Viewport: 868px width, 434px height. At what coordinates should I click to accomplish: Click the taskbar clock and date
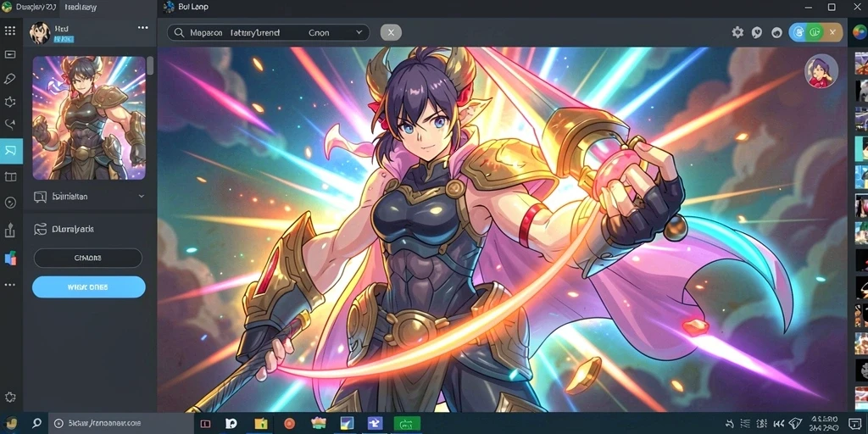(822, 424)
